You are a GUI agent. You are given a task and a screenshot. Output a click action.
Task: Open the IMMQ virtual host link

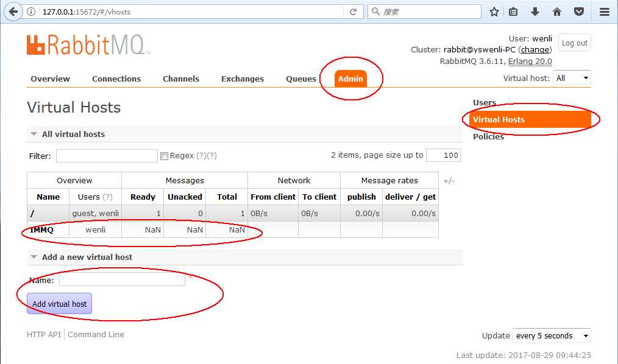tap(41, 230)
